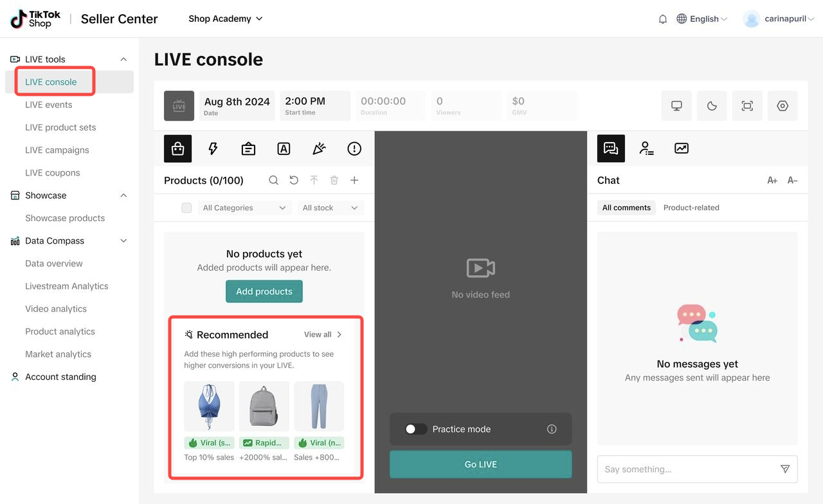823x504 pixels.
Task: Open the notifications bell icon
Action: (x=663, y=19)
